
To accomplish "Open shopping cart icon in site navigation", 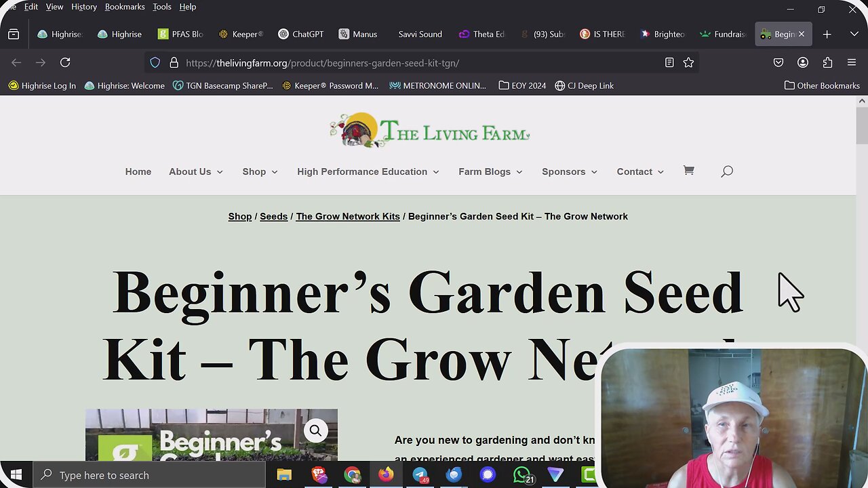I will tap(688, 171).
